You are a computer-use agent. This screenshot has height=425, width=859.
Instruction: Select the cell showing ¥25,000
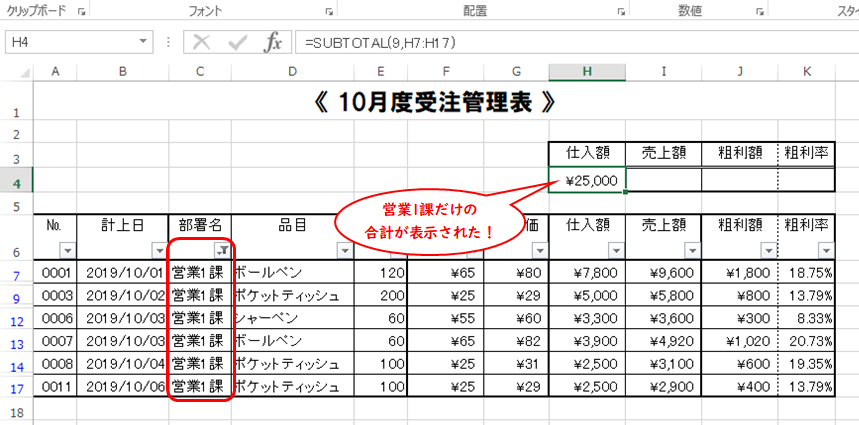coord(587,180)
